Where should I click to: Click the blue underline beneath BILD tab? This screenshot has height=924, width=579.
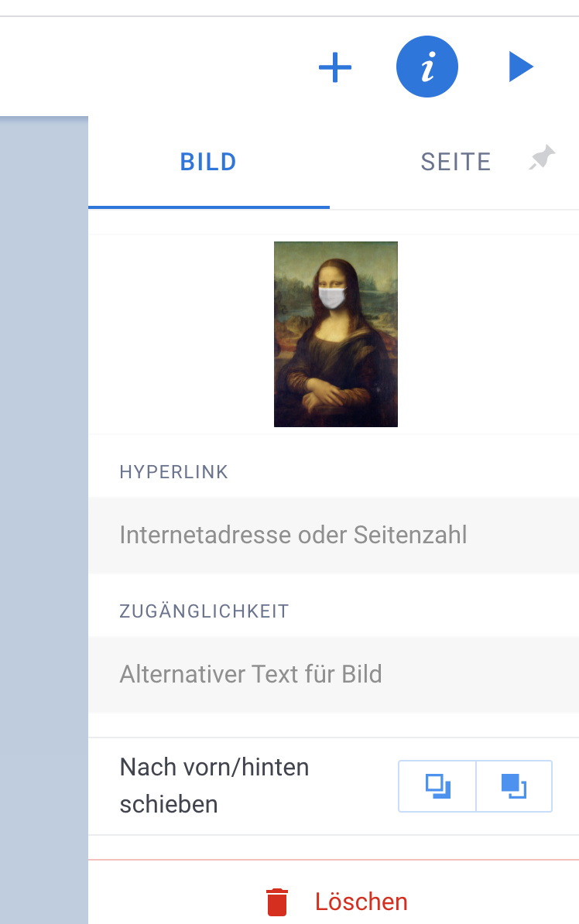coord(209,207)
